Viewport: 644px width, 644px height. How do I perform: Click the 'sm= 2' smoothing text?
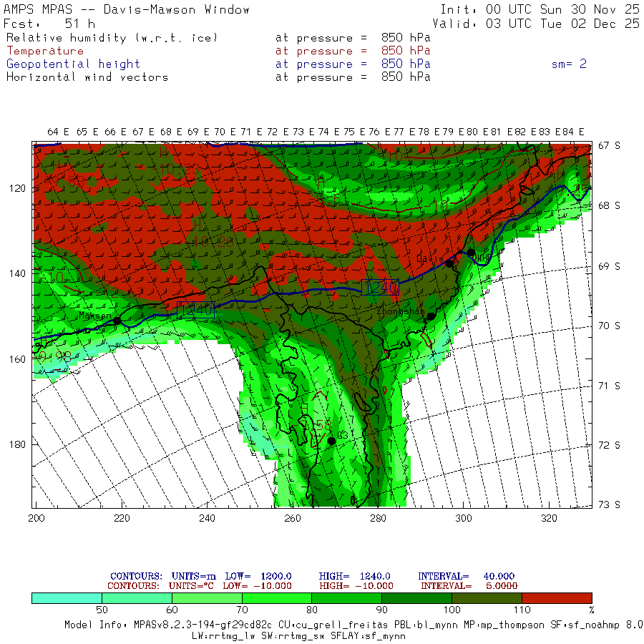pos(569,64)
